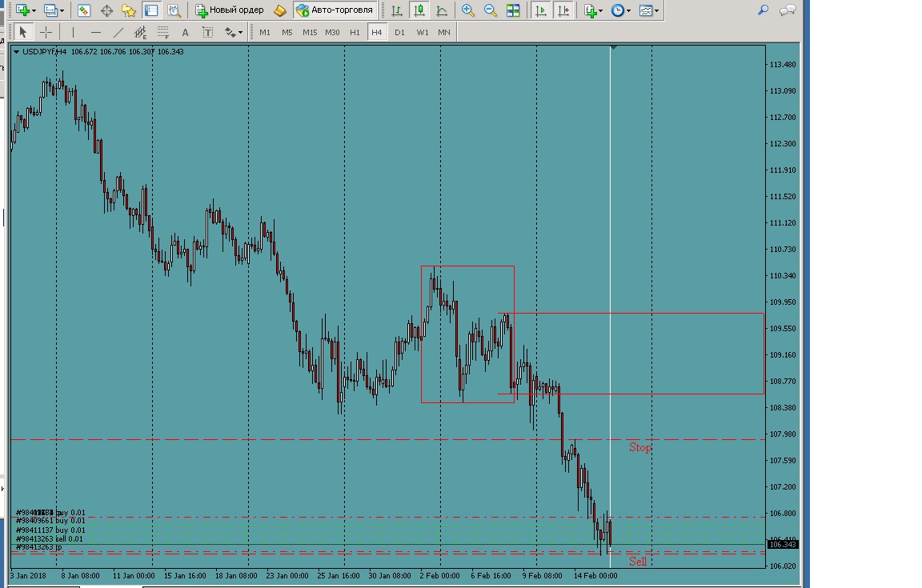Screen dimensions: 922x588
Task: Zoom out the chart
Action: [491, 10]
